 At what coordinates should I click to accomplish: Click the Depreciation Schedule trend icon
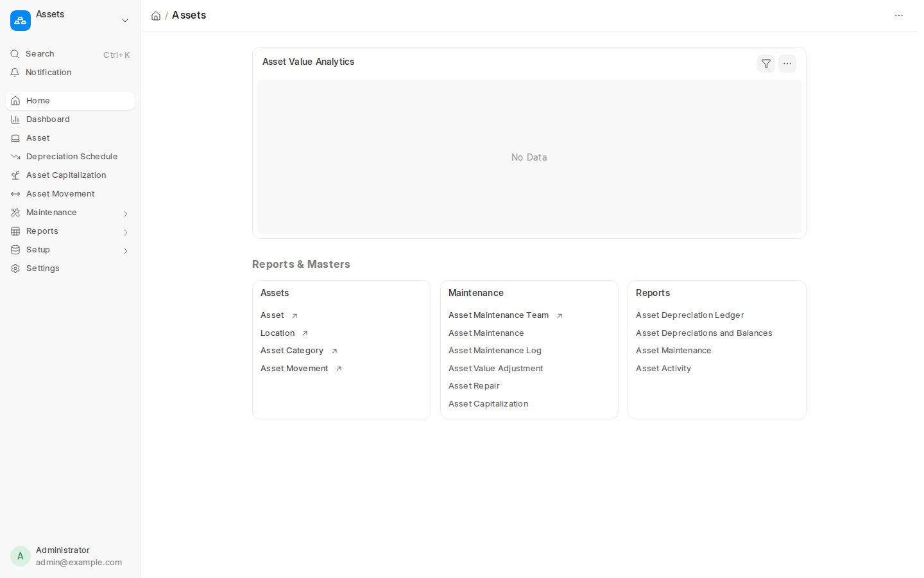click(x=15, y=157)
